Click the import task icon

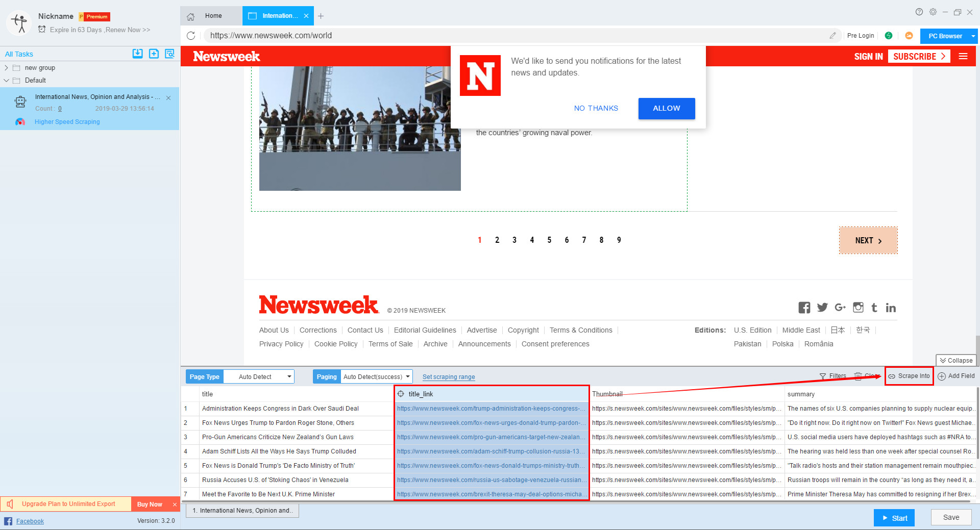pos(137,54)
